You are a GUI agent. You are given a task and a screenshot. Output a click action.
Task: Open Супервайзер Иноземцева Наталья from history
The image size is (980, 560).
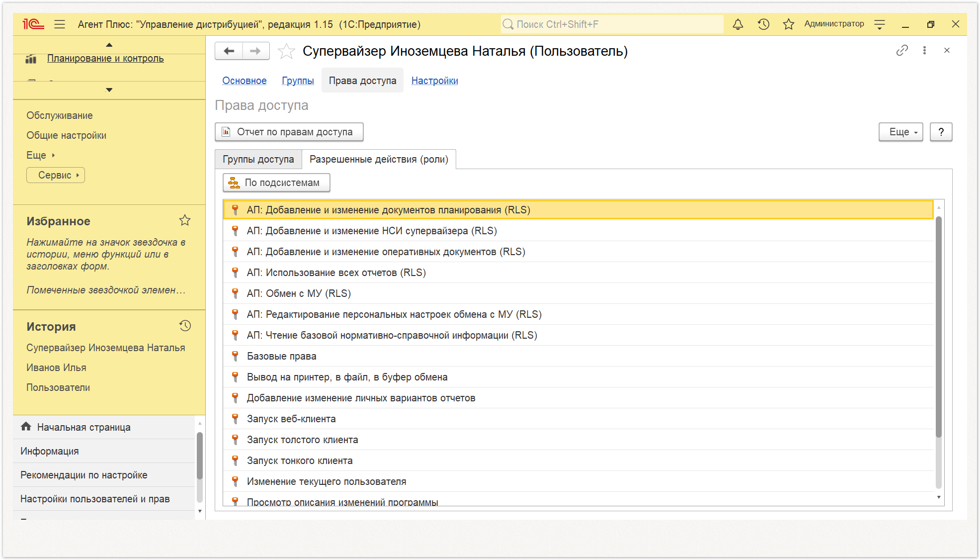(x=106, y=348)
